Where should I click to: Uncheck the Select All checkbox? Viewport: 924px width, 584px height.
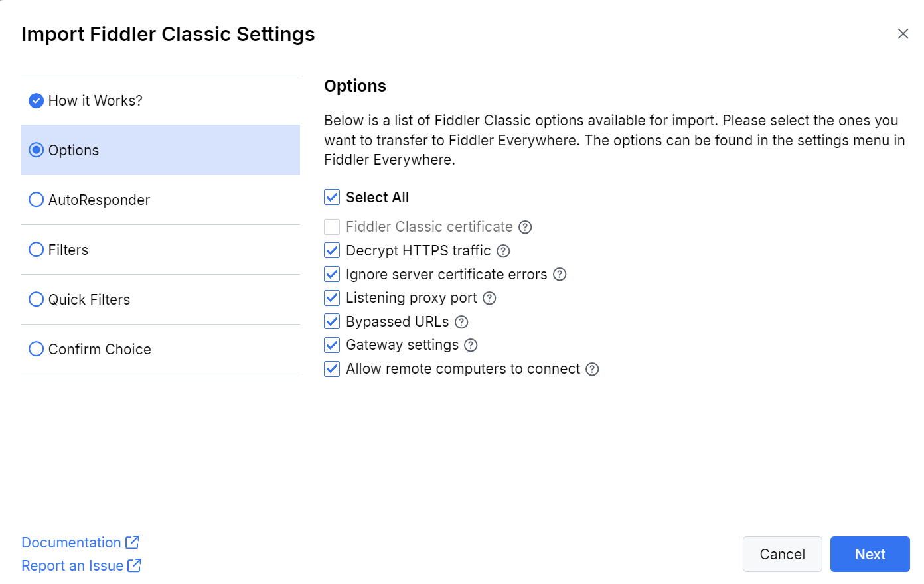point(331,197)
